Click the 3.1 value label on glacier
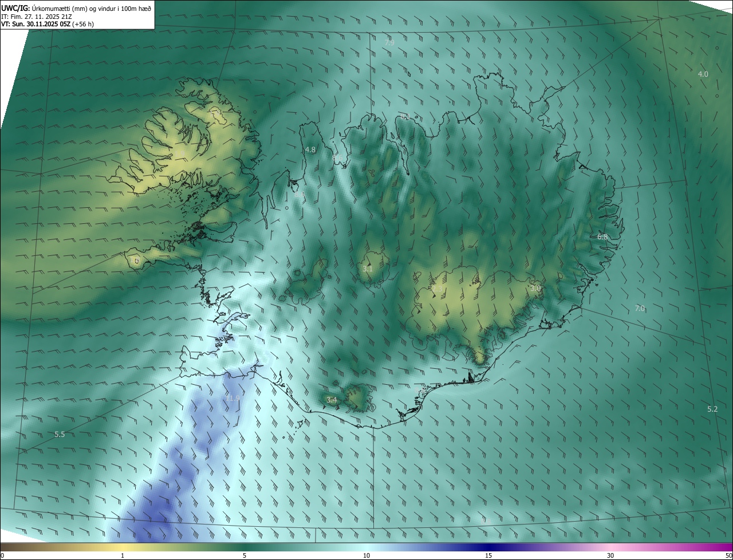 coord(368,269)
